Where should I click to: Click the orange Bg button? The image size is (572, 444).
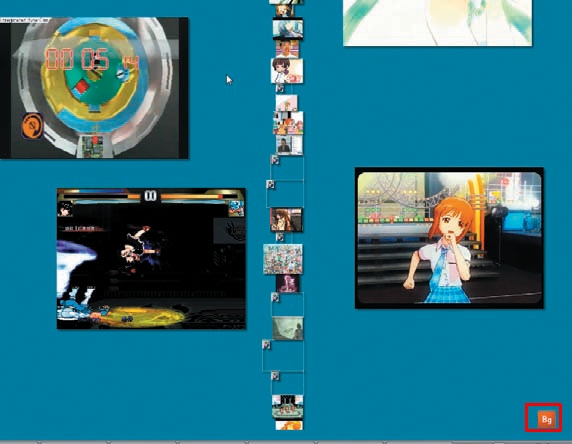click(x=546, y=419)
